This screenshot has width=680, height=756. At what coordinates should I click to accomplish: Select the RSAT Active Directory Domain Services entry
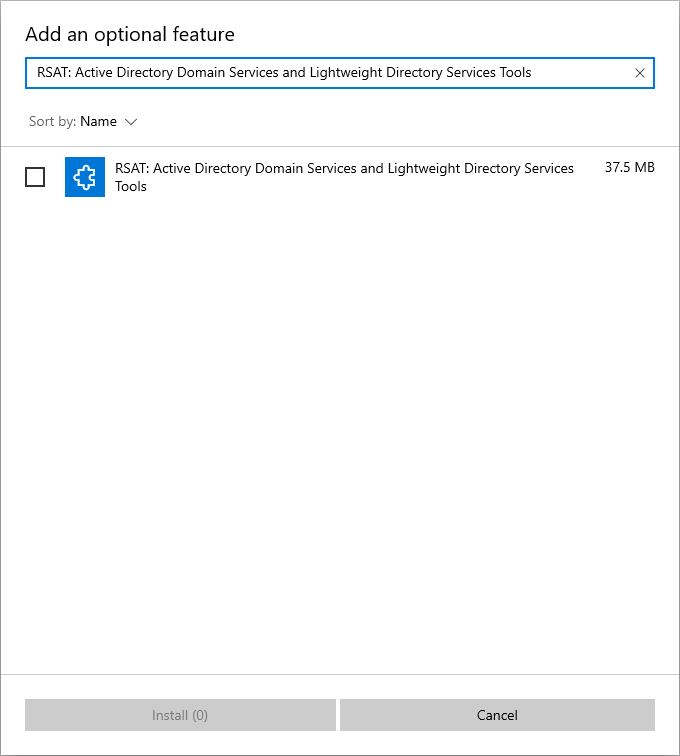[x=340, y=177]
